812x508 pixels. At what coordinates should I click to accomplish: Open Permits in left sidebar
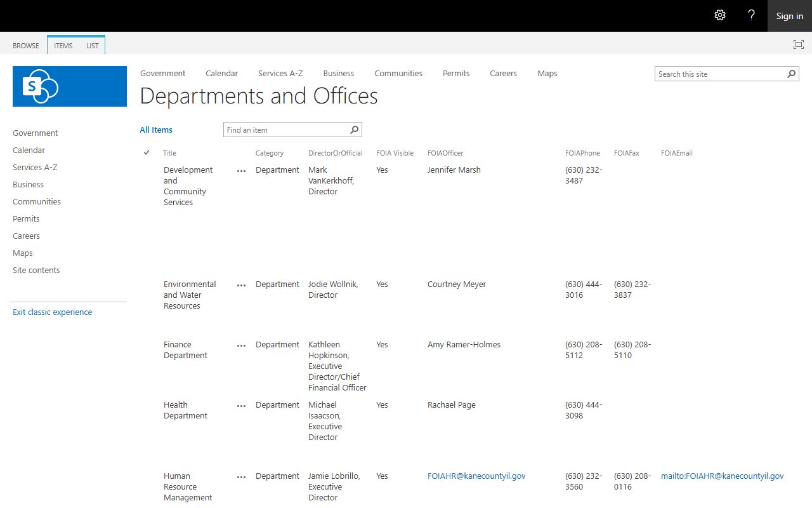pyautogui.click(x=26, y=219)
